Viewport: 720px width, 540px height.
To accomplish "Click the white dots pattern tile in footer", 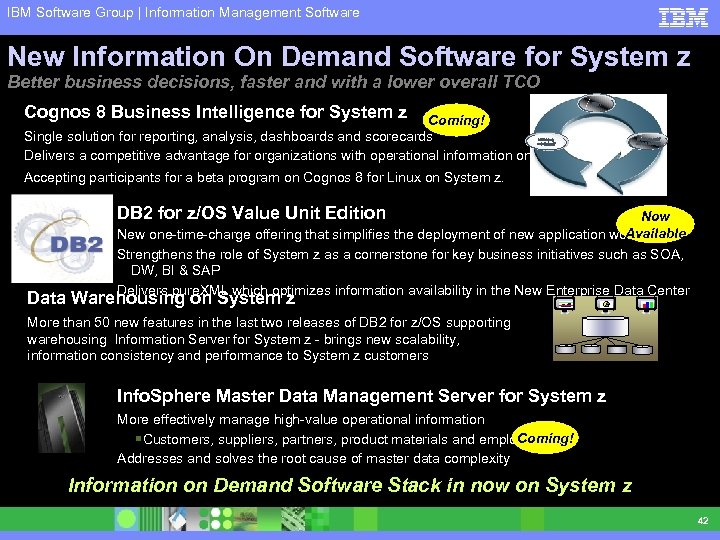I will 221,519.
